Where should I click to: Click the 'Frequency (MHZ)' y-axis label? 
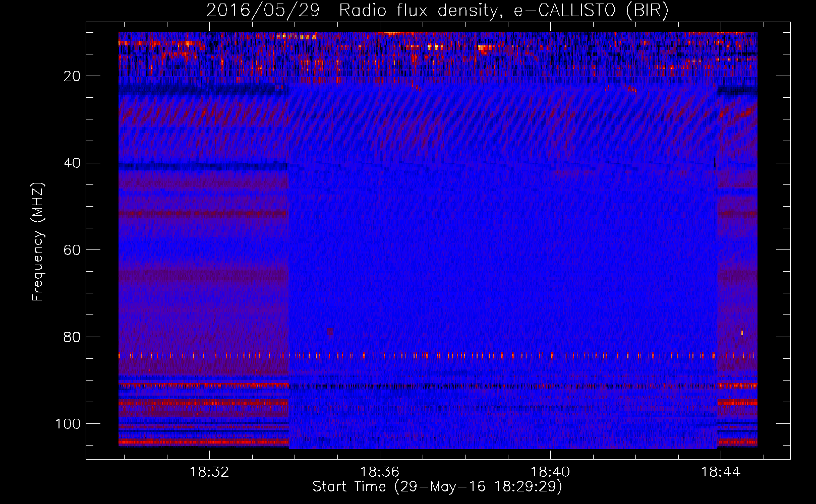point(38,241)
